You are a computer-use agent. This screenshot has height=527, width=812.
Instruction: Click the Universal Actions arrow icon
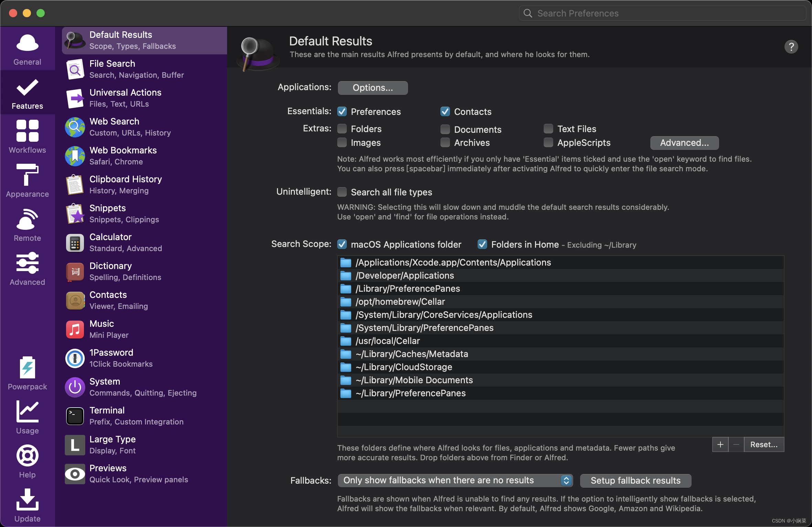point(75,98)
